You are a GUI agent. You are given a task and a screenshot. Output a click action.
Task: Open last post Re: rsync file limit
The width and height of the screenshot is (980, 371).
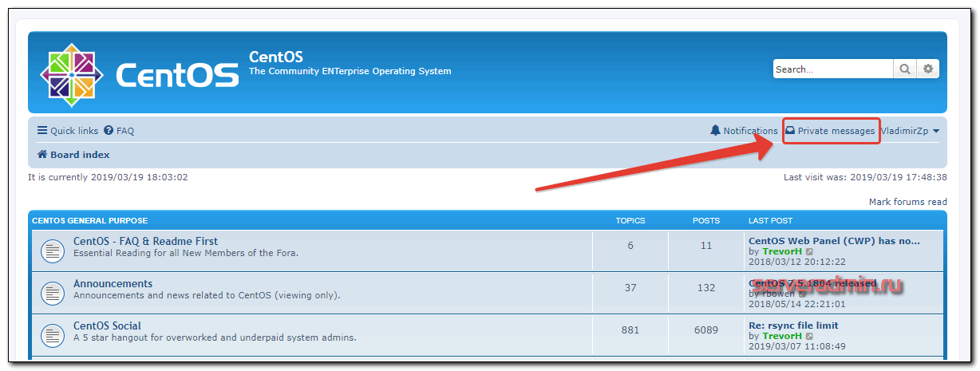pyautogui.click(x=793, y=326)
